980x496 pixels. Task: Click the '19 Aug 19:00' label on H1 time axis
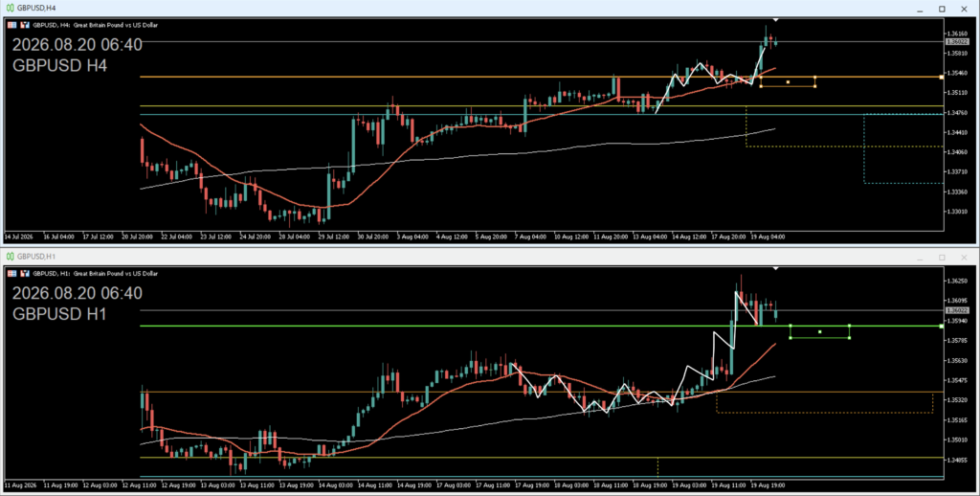[767, 485]
